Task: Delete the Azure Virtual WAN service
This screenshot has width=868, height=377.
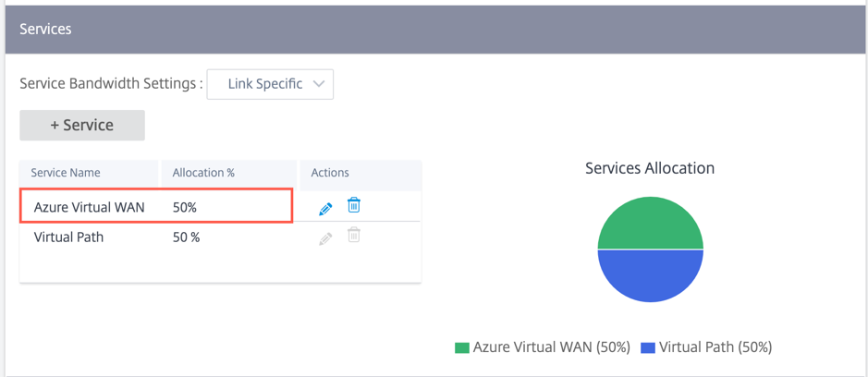Action: pyautogui.click(x=354, y=205)
